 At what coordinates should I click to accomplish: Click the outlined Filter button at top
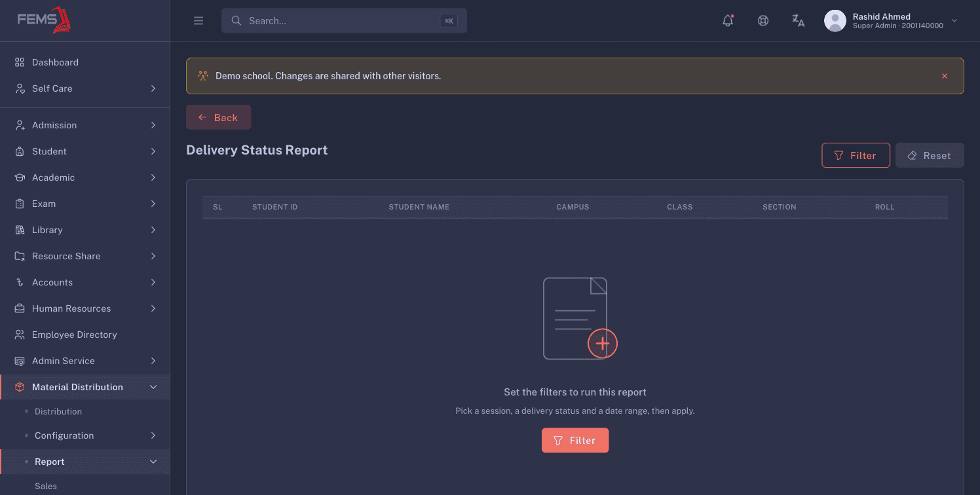[856, 155]
